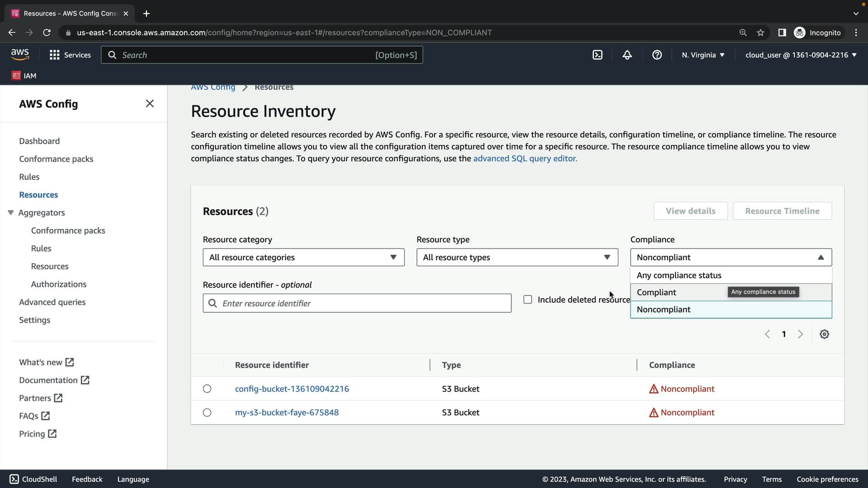Open table preferences gear icon

pos(824,334)
